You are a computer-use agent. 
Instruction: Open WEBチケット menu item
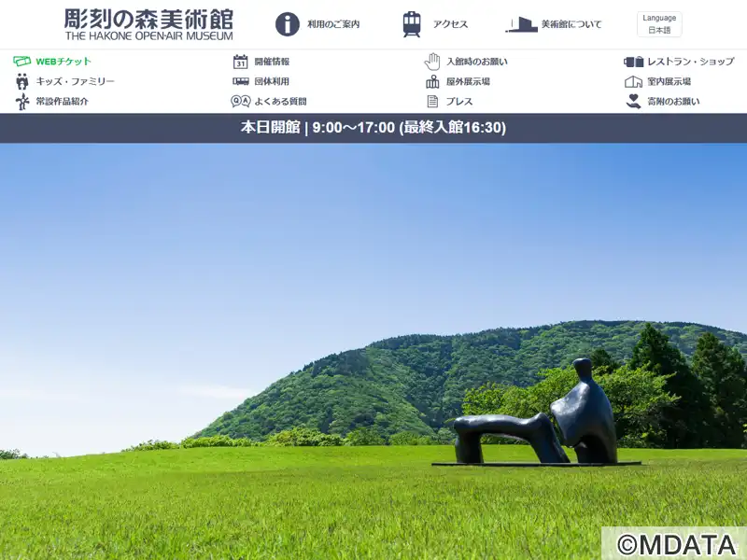click(63, 62)
